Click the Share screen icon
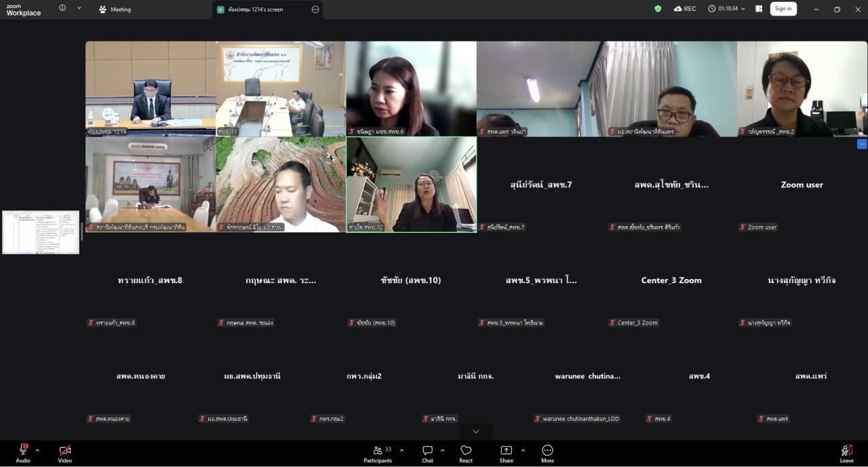This screenshot has height=467, width=868. click(x=506, y=450)
